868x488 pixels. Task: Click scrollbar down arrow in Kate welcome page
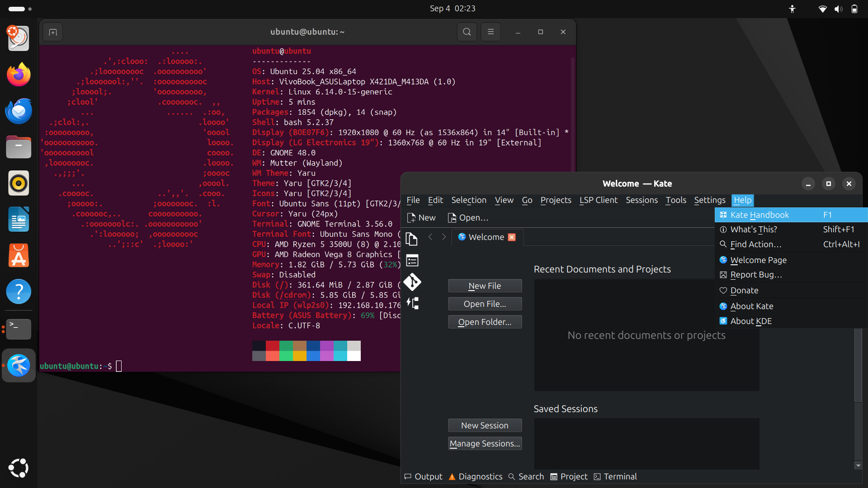[x=858, y=465]
